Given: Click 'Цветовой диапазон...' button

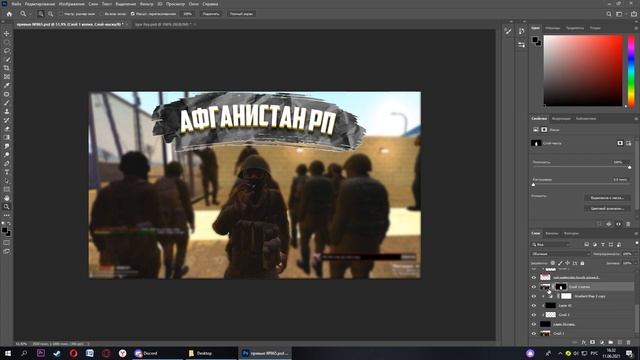Looking at the screenshot, I should (607, 209).
